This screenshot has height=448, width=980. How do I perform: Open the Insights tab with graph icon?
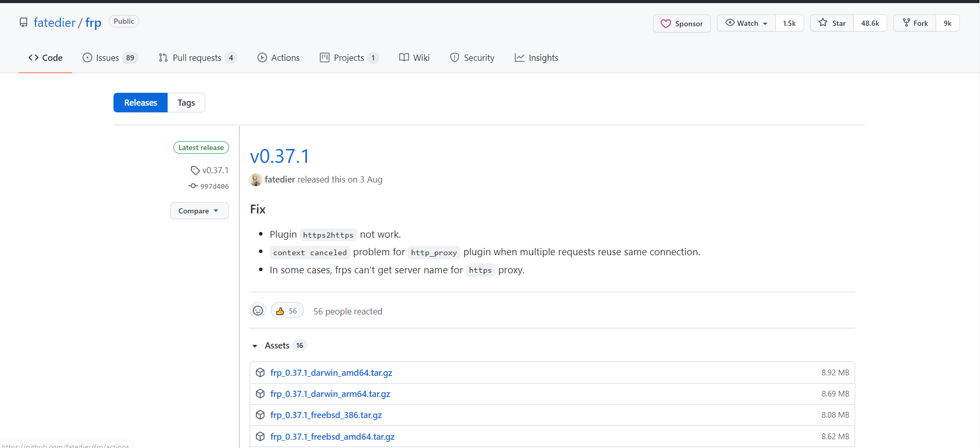tap(536, 58)
